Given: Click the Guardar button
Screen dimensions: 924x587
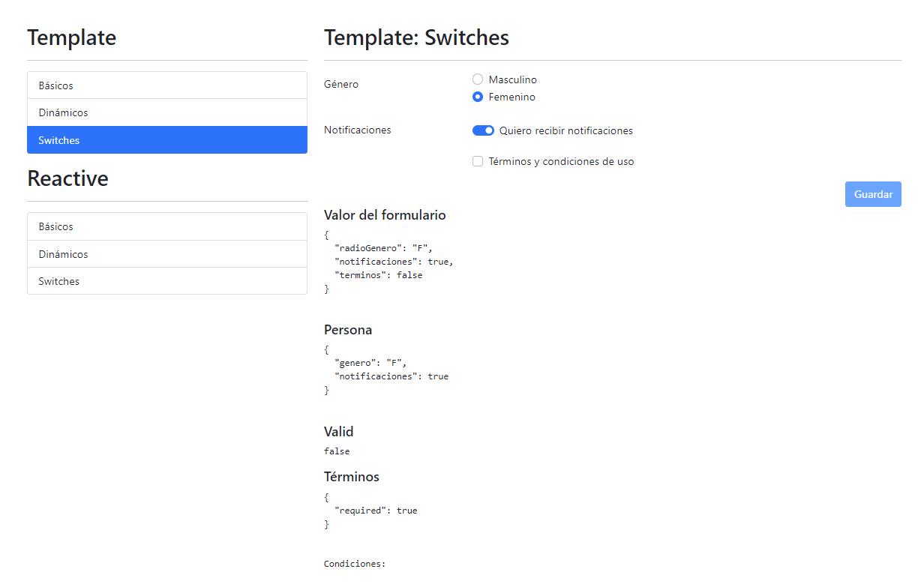Looking at the screenshot, I should (872, 193).
